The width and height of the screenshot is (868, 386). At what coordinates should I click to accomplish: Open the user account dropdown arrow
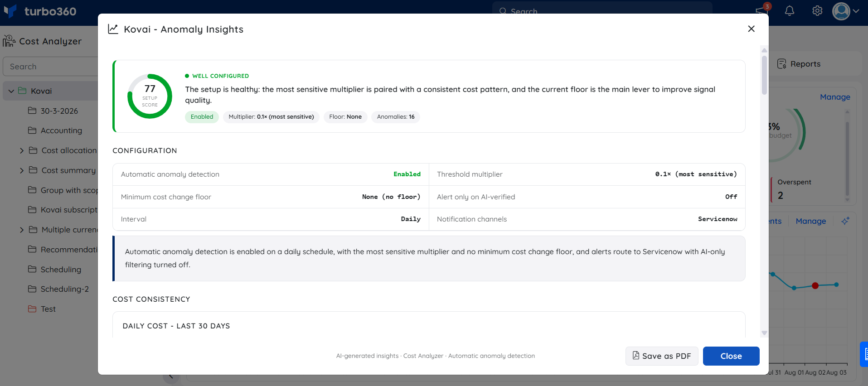(x=856, y=11)
